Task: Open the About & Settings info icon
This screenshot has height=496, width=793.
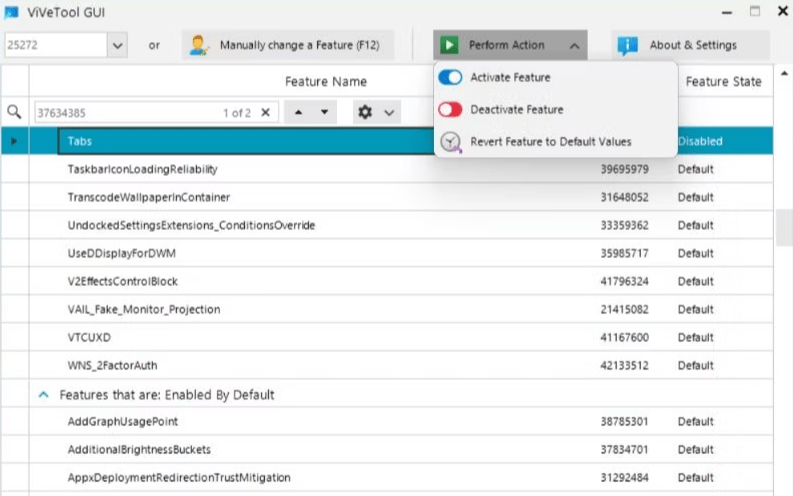Action: coord(628,45)
